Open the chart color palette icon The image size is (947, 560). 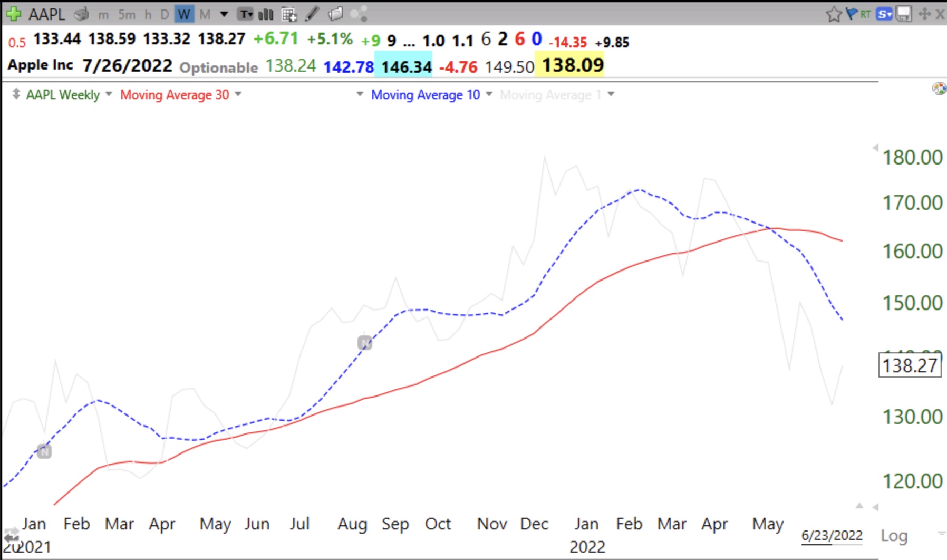point(939,89)
